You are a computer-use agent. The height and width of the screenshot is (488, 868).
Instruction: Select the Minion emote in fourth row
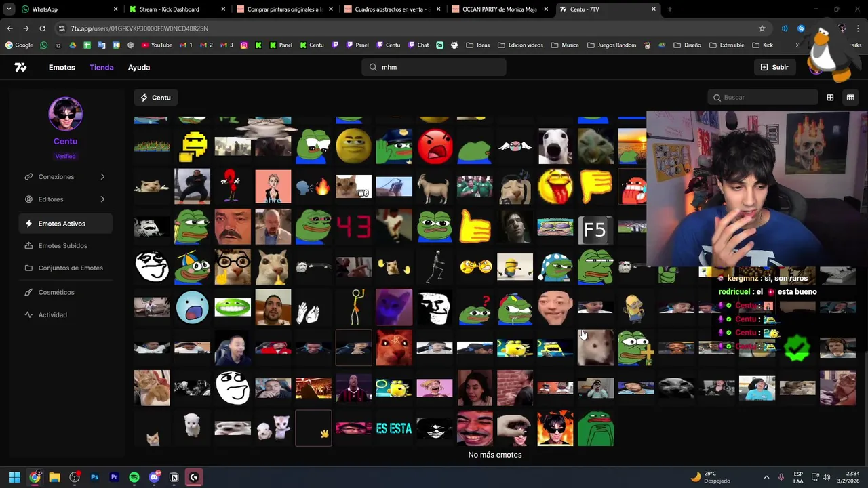click(515, 267)
